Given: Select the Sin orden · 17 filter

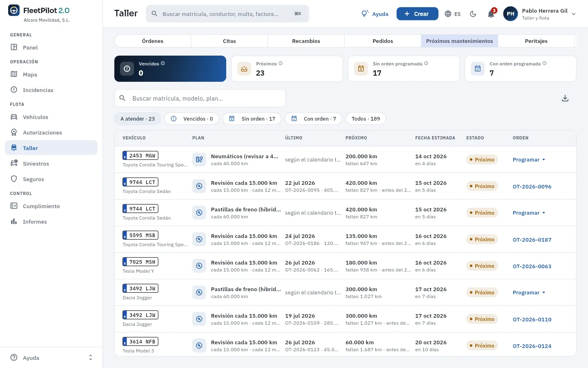Looking at the screenshot, I should [x=252, y=119].
